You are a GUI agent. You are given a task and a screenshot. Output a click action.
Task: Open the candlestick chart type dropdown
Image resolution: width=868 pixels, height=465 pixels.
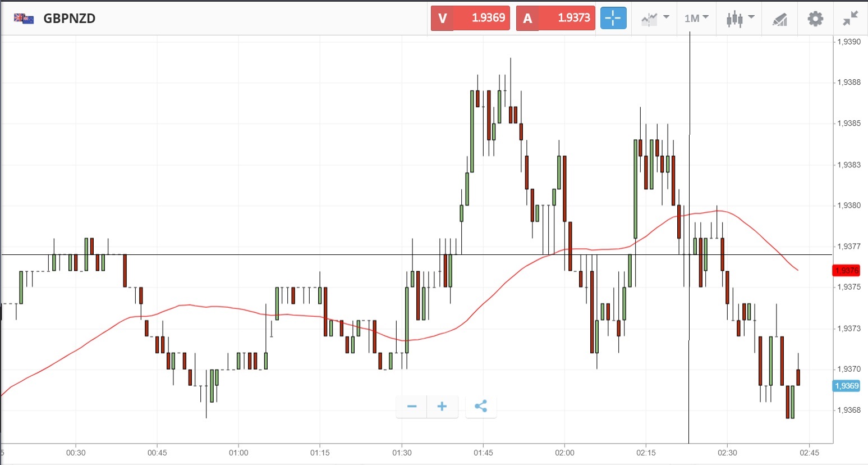[x=740, y=19]
